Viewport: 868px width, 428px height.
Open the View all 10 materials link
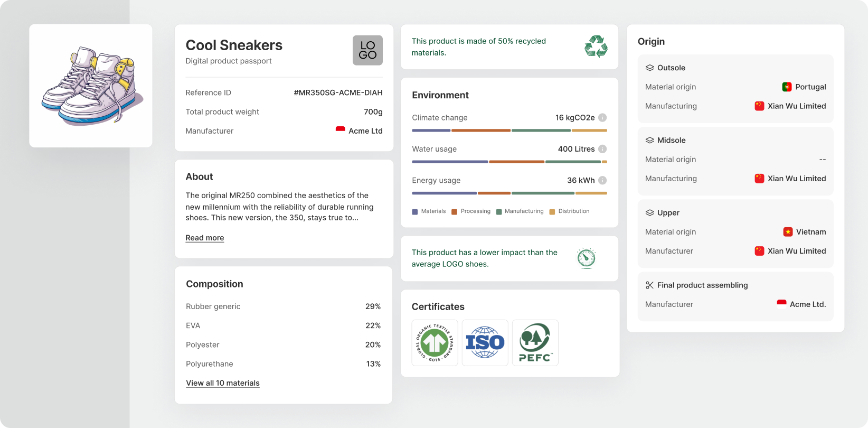222,383
